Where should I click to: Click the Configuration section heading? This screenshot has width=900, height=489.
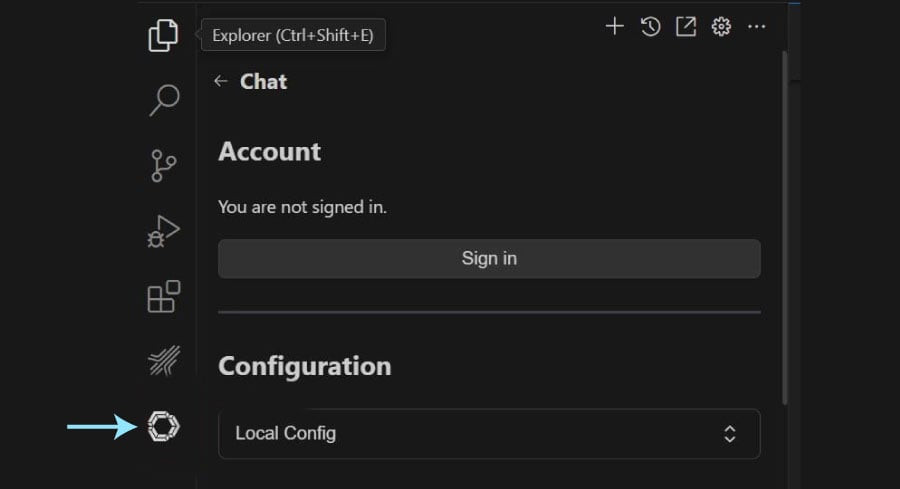(305, 366)
